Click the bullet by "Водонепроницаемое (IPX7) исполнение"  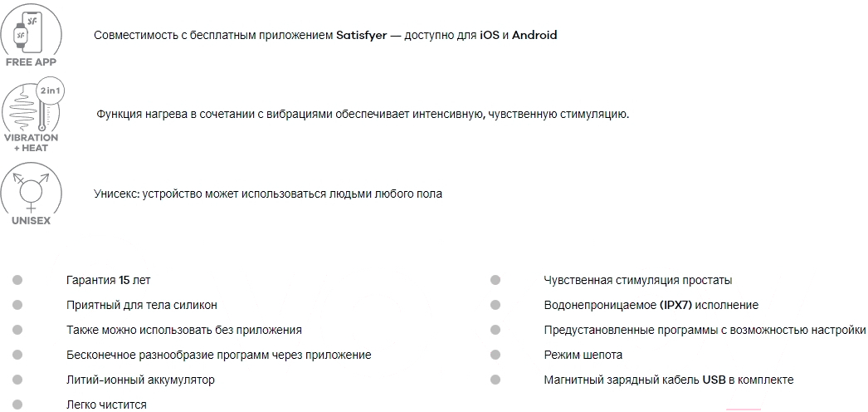(x=495, y=306)
